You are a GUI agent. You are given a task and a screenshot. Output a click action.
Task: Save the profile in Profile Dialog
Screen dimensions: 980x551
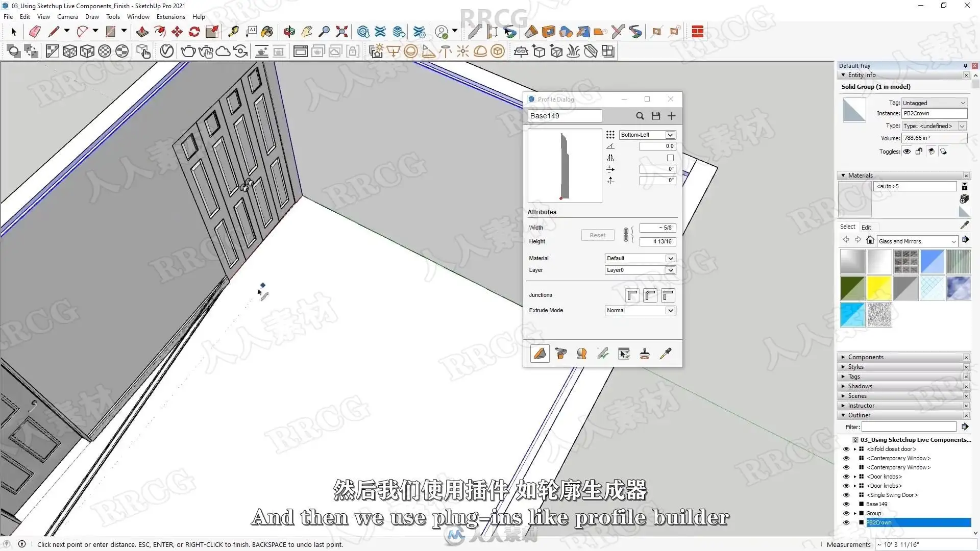tap(656, 116)
